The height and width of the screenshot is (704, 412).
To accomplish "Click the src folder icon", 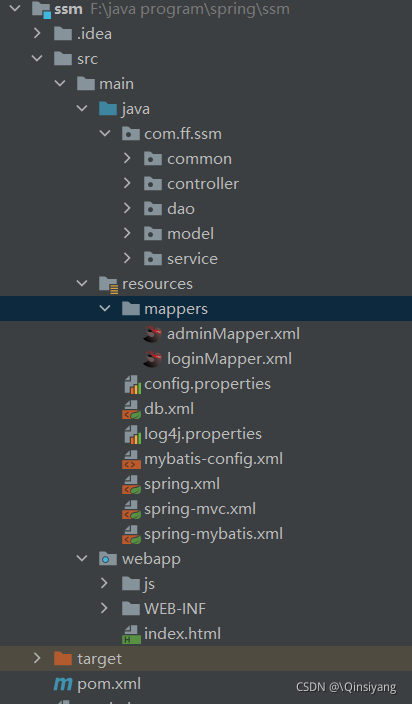I will 63,59.
